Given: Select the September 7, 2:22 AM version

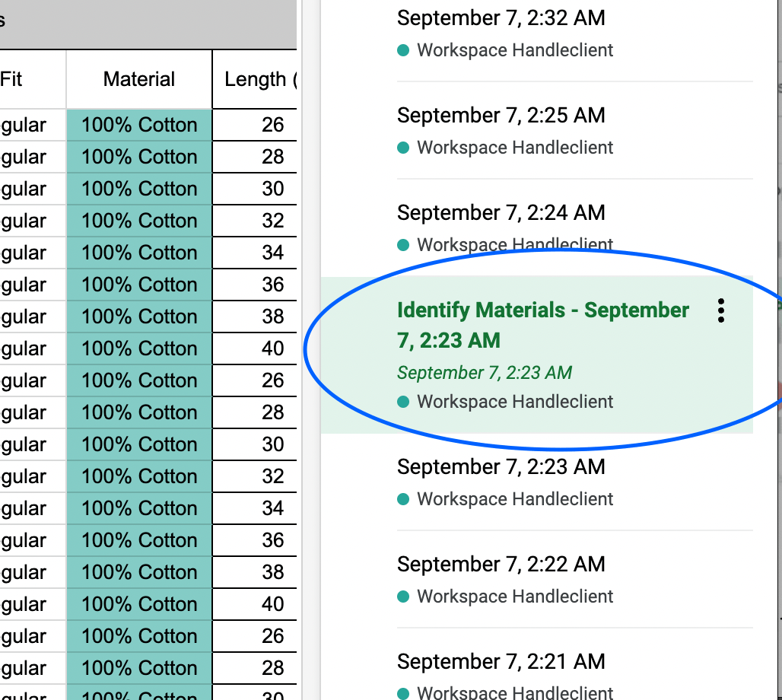Looking at the screenshot, I should (500, 564).
